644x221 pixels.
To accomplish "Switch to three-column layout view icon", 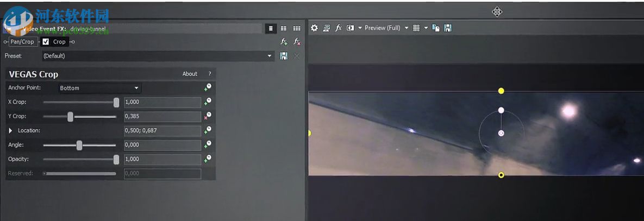I will [x=297, y=28].
